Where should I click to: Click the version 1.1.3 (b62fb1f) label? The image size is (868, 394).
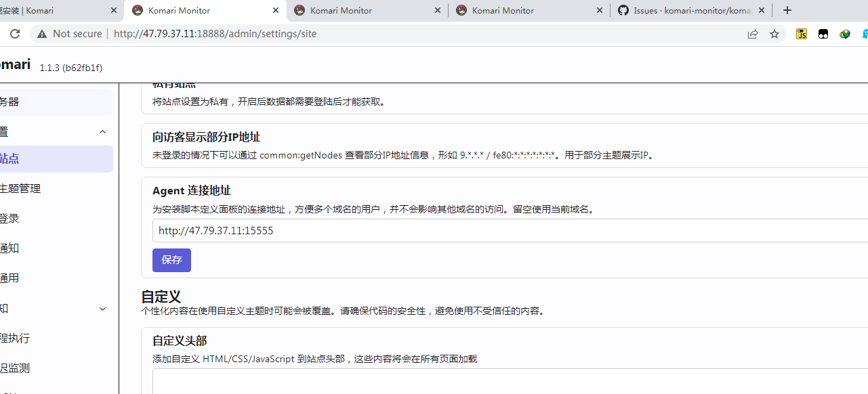pyautogui.click(x=71, y=68)
